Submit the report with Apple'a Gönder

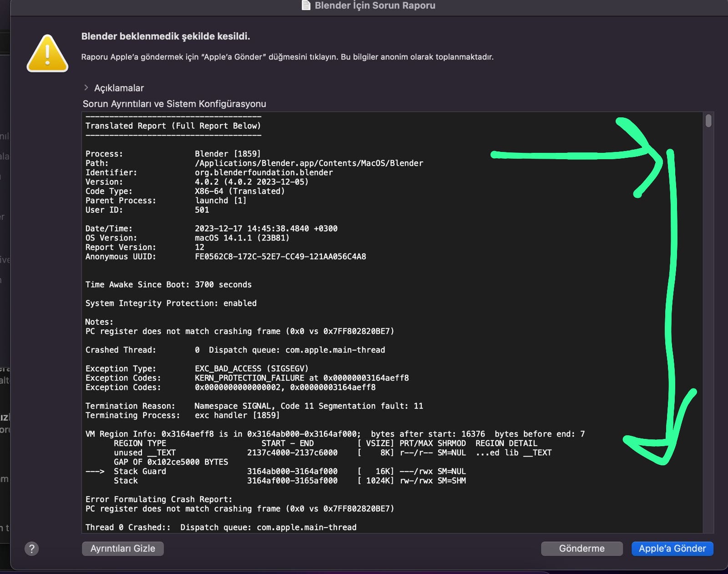[672, 549]
